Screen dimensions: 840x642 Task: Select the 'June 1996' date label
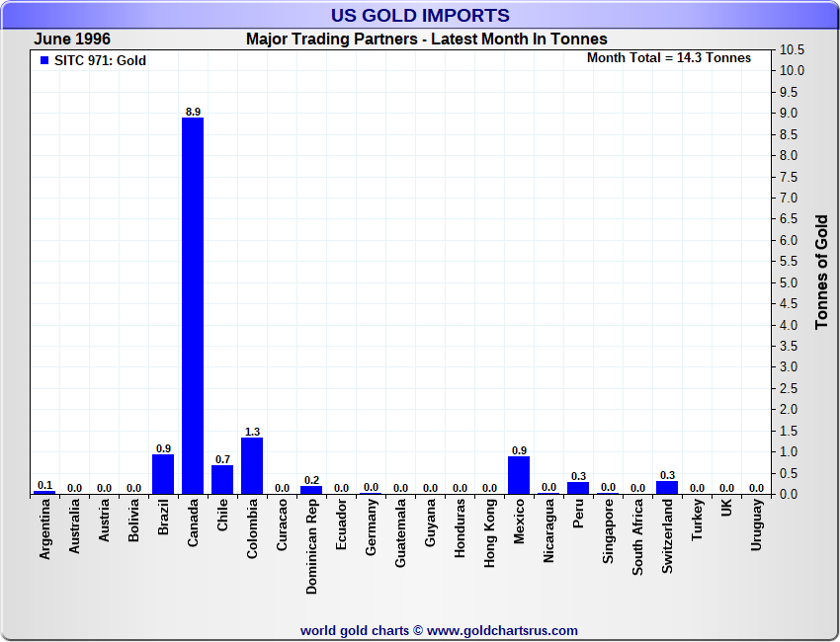pyautogui.click(x=72, y=40)
